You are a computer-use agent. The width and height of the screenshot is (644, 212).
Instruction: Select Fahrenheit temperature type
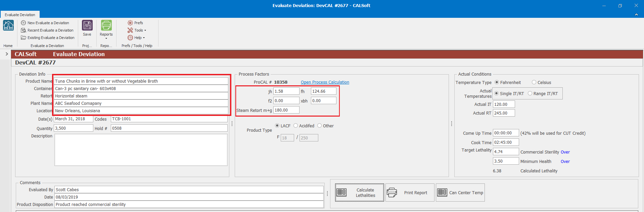497,82
